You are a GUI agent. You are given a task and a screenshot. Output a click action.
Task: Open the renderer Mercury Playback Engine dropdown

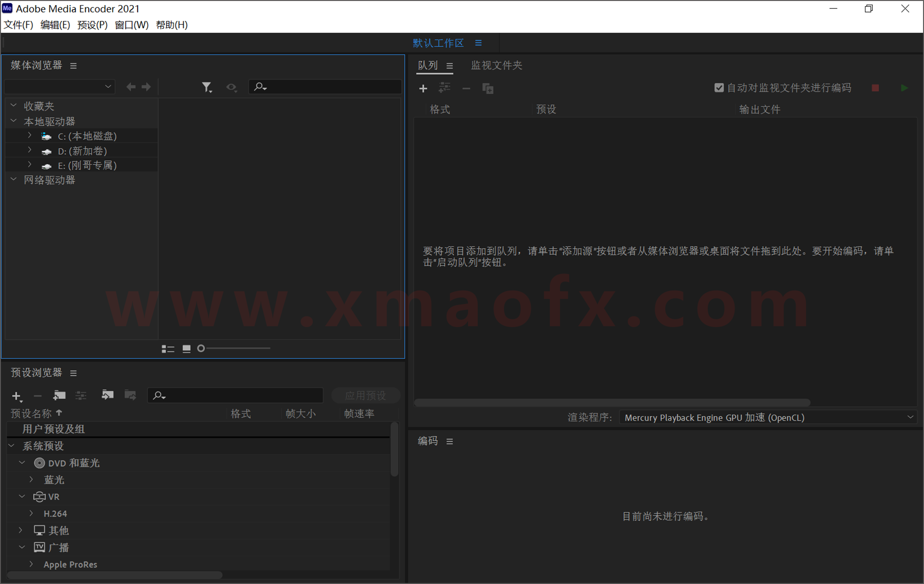coord(768,417)
